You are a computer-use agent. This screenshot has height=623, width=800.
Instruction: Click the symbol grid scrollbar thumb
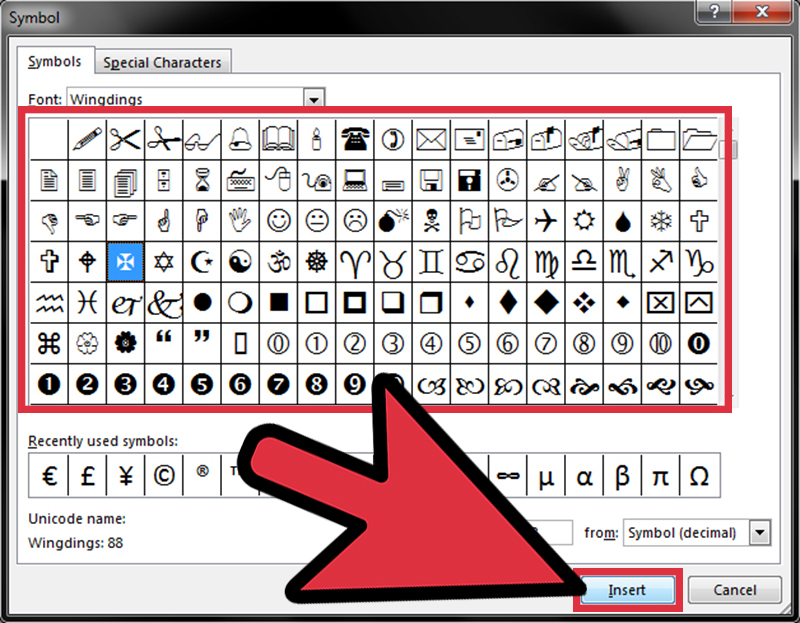click(728, 150)
